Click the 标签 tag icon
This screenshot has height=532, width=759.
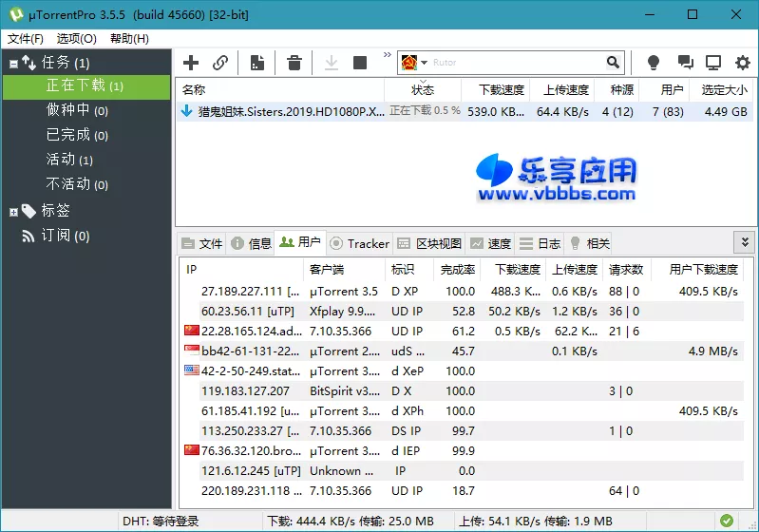[28, 211]
